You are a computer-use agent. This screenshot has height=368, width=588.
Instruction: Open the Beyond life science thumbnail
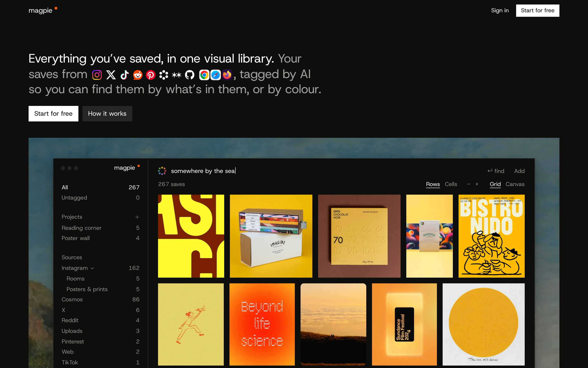[x=262, y=324]
